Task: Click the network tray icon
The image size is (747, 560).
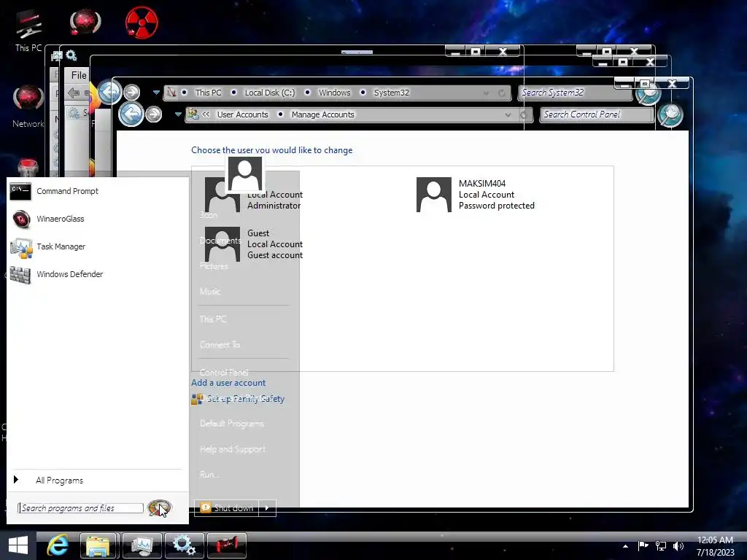Action: click(661, 545)
